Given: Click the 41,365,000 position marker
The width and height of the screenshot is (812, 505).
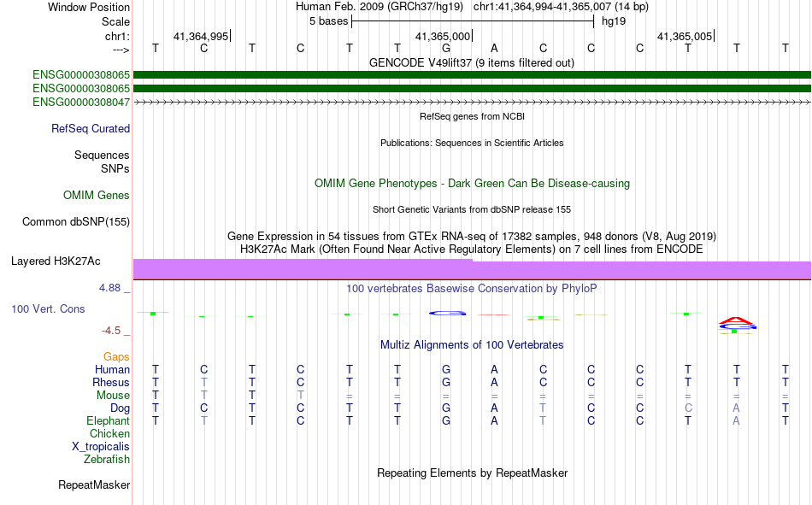Looking at the screenshot, I should 443,36.
